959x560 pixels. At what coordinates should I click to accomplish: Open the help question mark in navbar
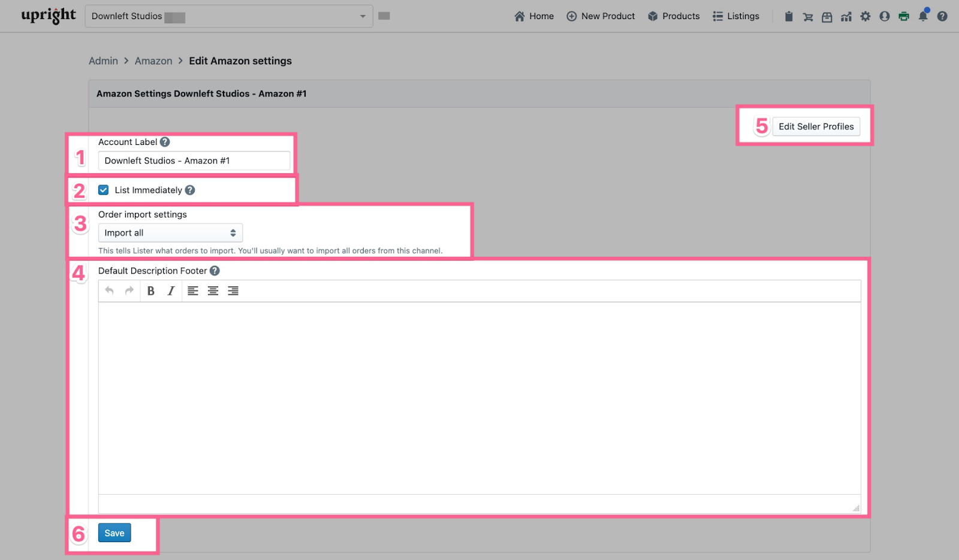(x=942, y=16)
